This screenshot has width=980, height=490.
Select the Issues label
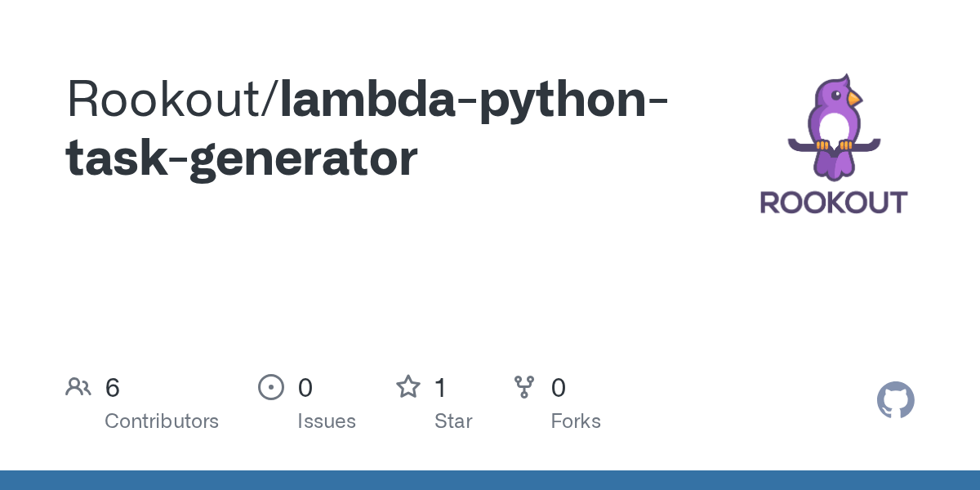(x=326, y=421)
